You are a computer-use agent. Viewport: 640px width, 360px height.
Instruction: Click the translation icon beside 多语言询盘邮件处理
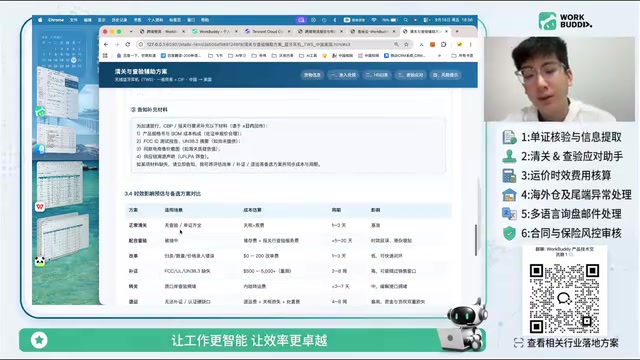click(509, 214)
